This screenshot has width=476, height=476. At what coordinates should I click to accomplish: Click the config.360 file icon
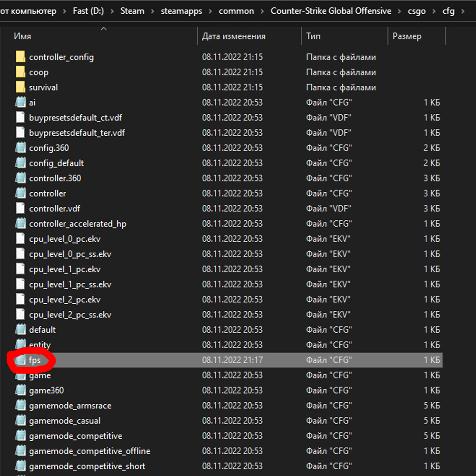[x=20, y=148]
